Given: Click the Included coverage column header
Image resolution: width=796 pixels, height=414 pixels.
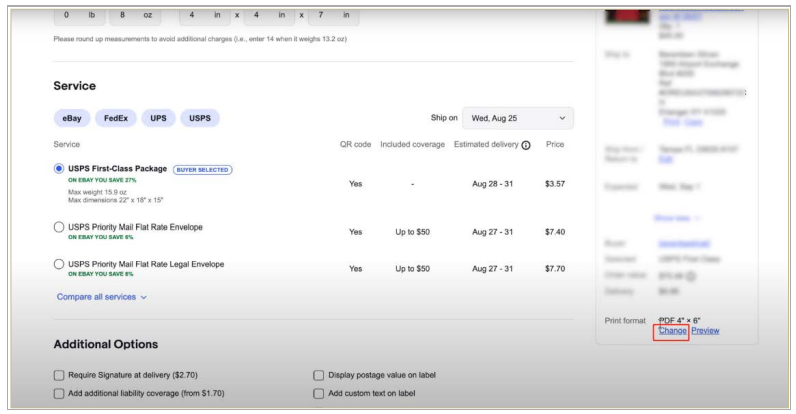Looking at the screenshot, I should click(x=412, y=144).
